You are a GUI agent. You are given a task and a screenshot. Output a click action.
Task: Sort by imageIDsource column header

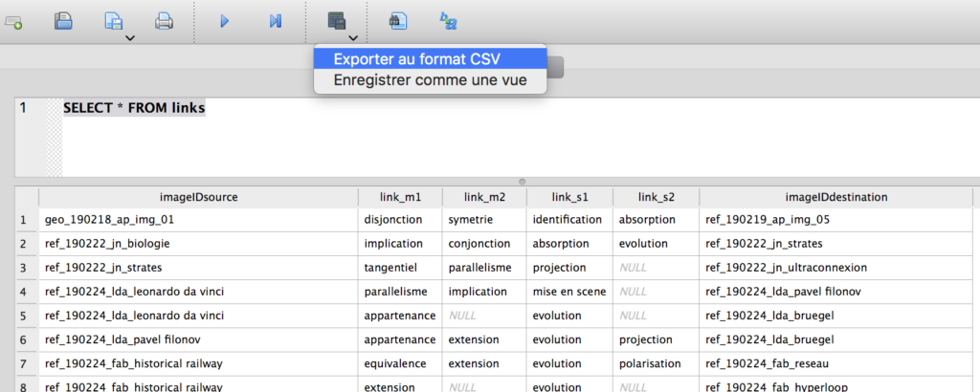(198, 197)
